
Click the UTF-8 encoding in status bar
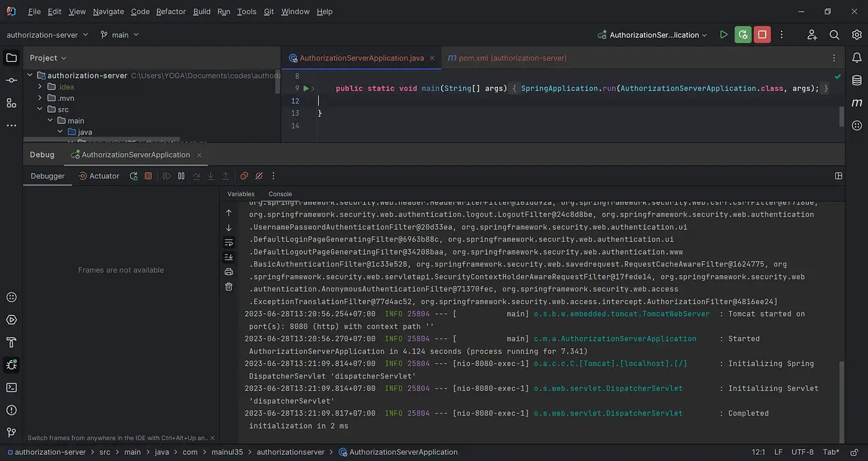[x=802, y=452]
